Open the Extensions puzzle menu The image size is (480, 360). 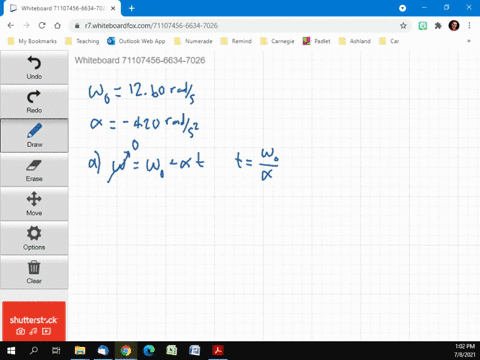point(438,26)
